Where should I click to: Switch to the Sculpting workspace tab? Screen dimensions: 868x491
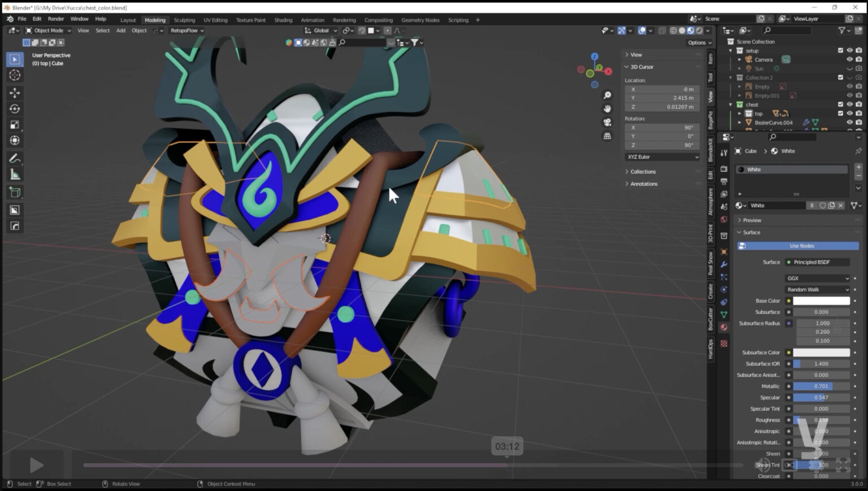[184, 20]
